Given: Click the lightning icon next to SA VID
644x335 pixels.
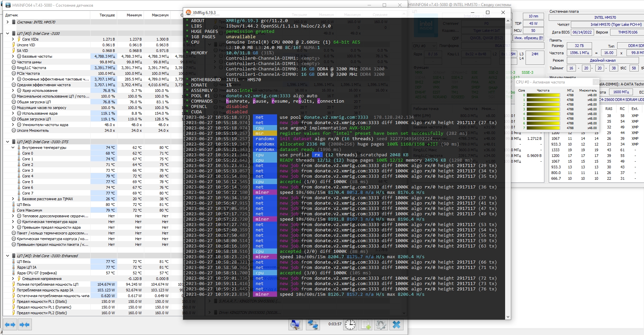Looking at the screenshot, I should [14, 51].
